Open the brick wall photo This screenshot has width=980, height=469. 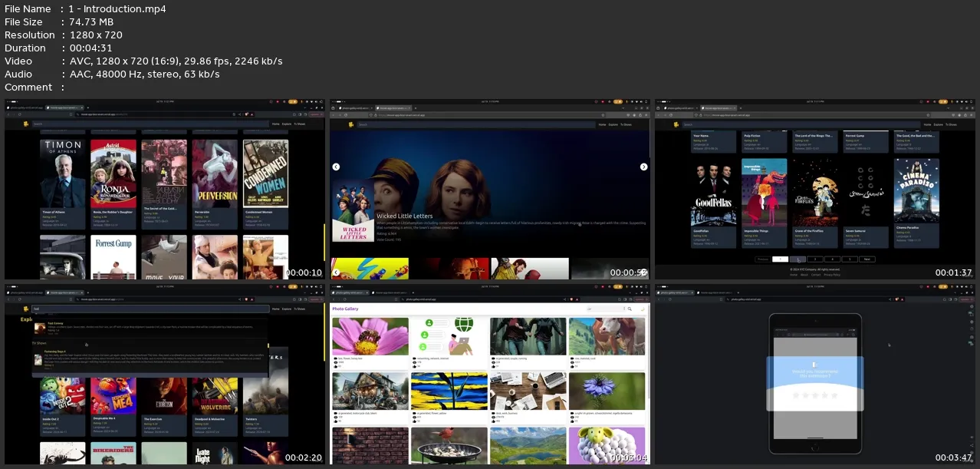pyautogui.click(x=370, y=446)
